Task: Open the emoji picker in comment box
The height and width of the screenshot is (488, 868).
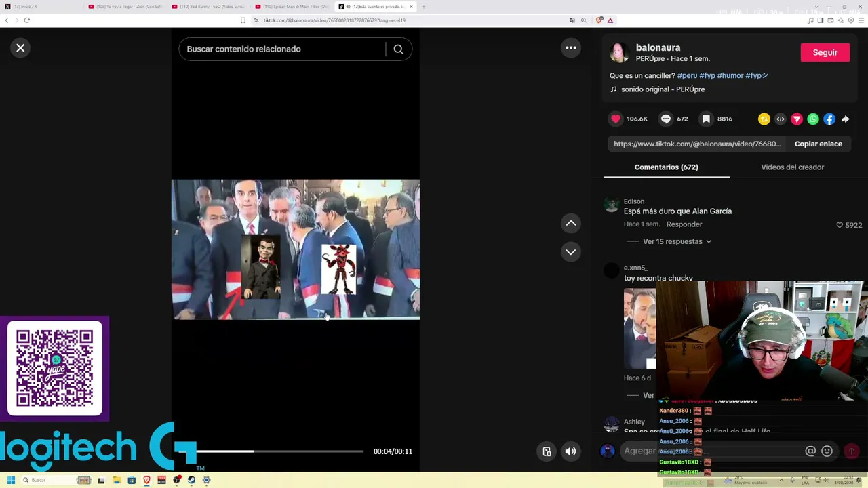Action: [827, 451]
